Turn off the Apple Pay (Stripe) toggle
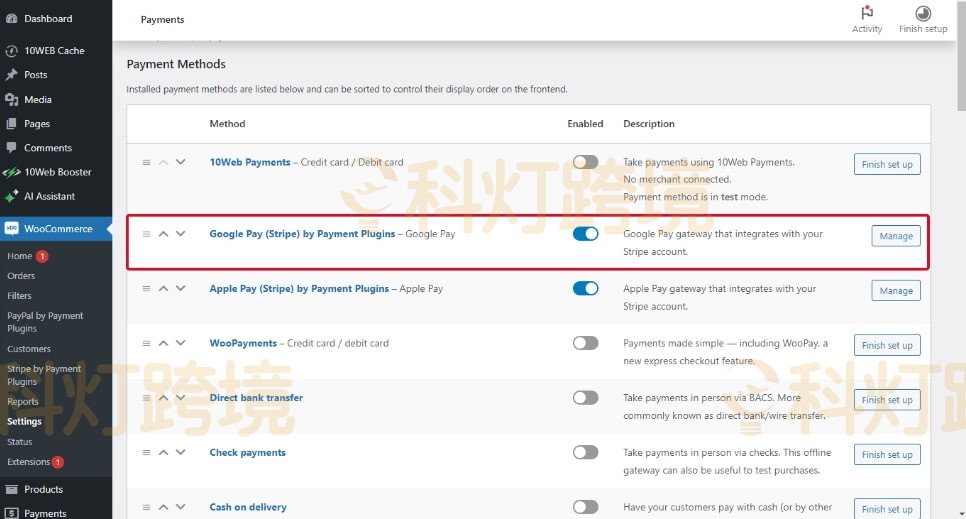The width and height of the screenshot is (966, 519). [x=585, y=288]
